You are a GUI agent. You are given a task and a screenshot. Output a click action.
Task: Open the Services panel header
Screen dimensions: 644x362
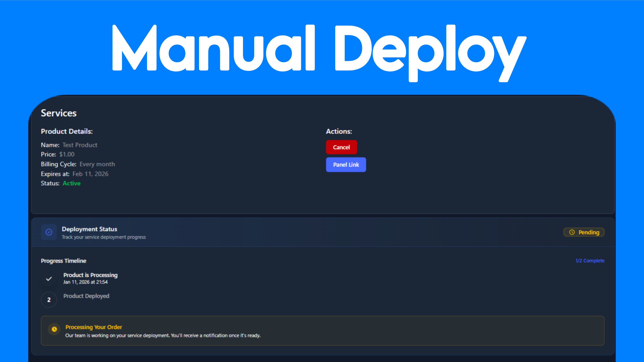(59, 113)
